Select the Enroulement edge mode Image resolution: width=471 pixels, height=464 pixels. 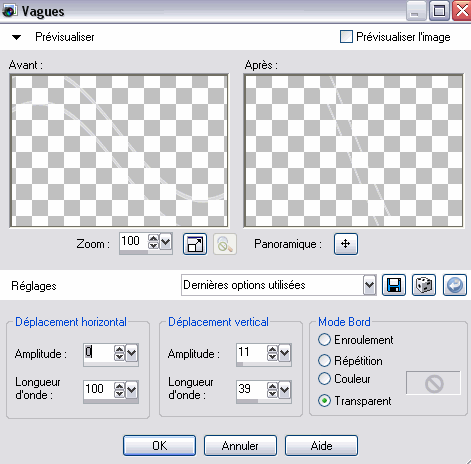324,340
